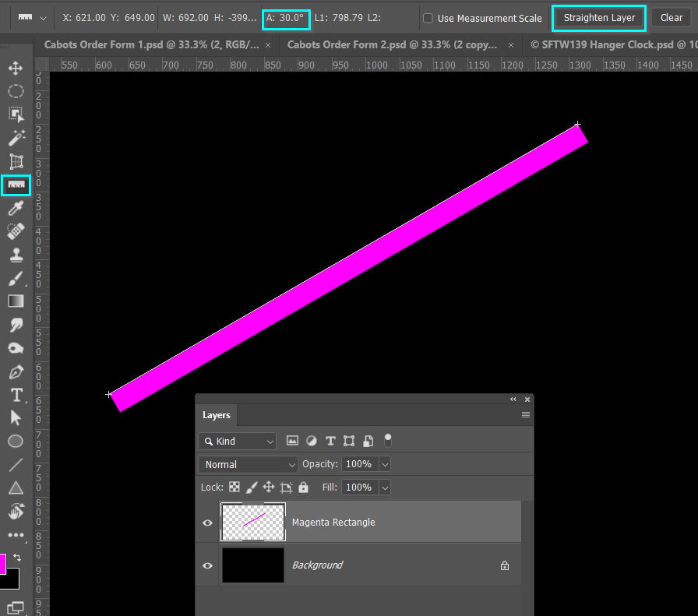698x616 pixels.
Task: Switch to Cabots Order Form 2.psd tab
Action: 392,44
